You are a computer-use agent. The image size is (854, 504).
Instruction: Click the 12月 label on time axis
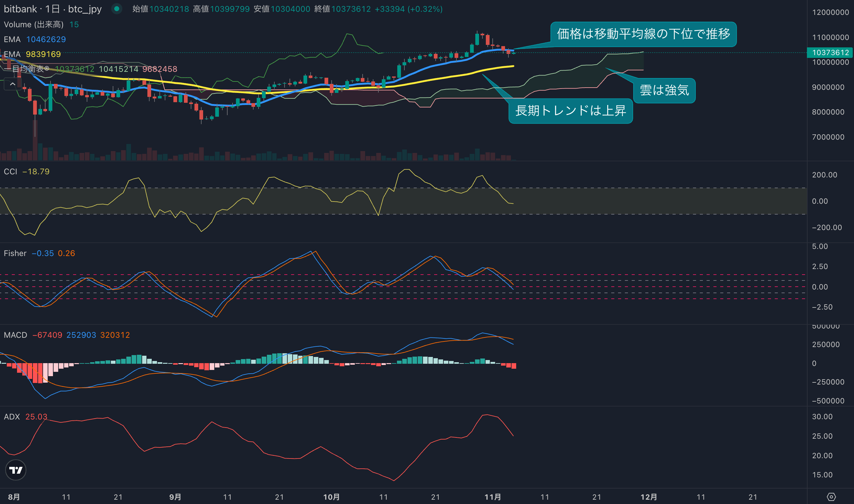(648, 497)
